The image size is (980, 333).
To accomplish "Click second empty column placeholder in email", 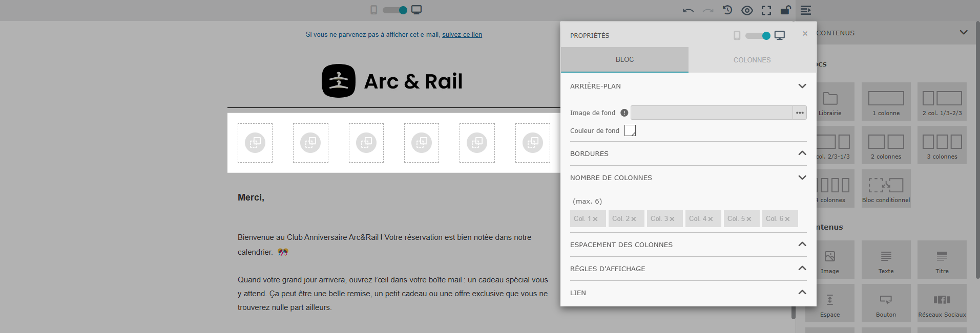I will pyautogui.click(x=310, y=143).
